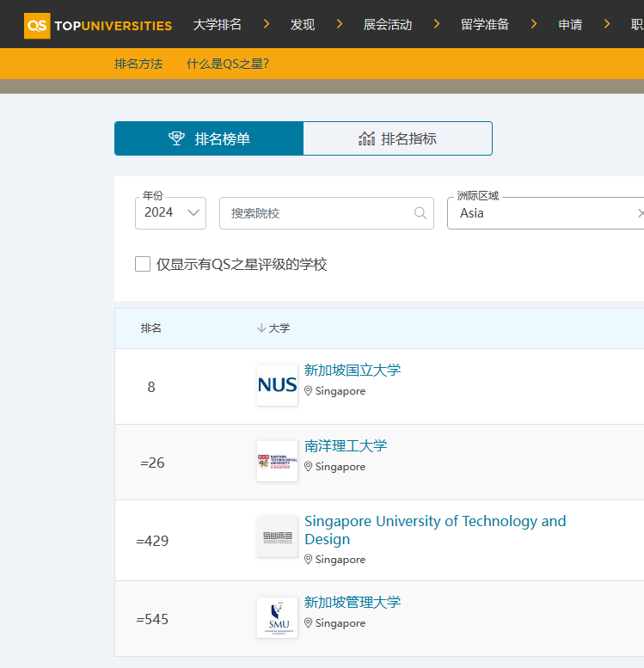Open the 排名方法 link
This screenshot has height=668, width=644.
coord(138,64)
